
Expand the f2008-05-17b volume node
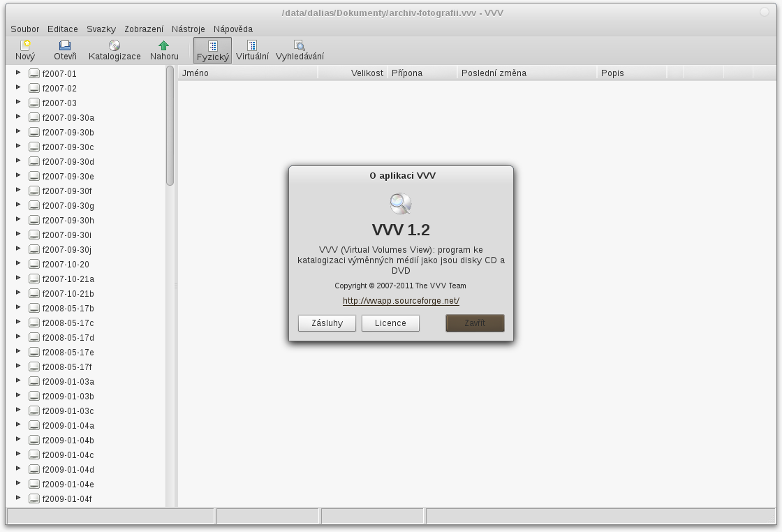point(18,307)
